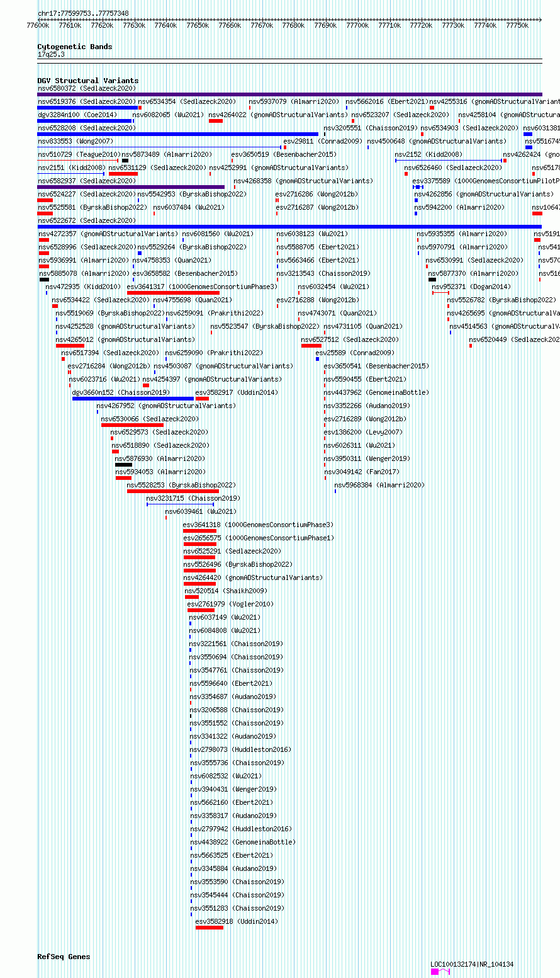This screenshot has width=560, height=978.
Task: Open dgv3660n152 (Chaisson2019) variant
Action: (x=121, y=392)
